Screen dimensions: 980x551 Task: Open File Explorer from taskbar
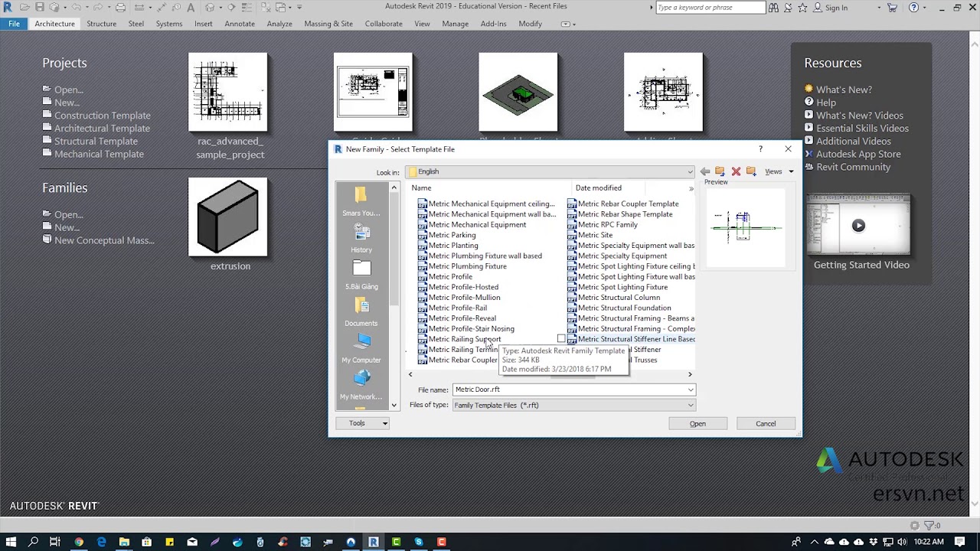tap(124, 542)
